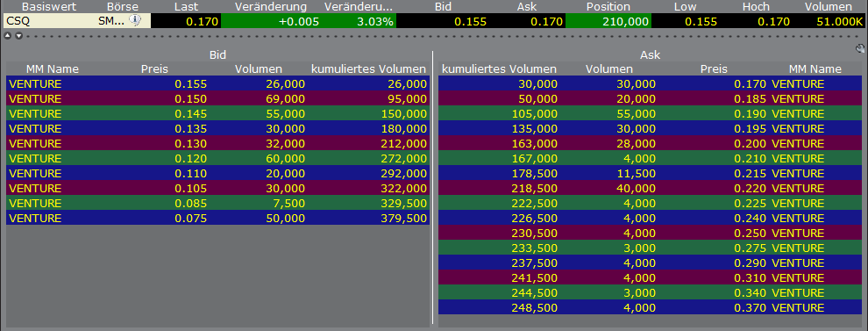Image resolution: width=868 pixels, height=331 pixels.
Task: Click the bid price 0.150
Action: coord(191,98)
